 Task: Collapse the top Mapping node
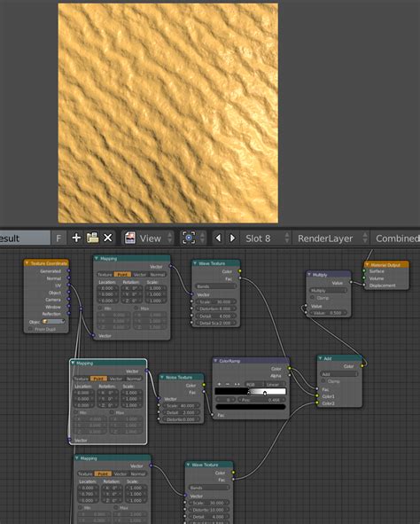tap(97, 258)
